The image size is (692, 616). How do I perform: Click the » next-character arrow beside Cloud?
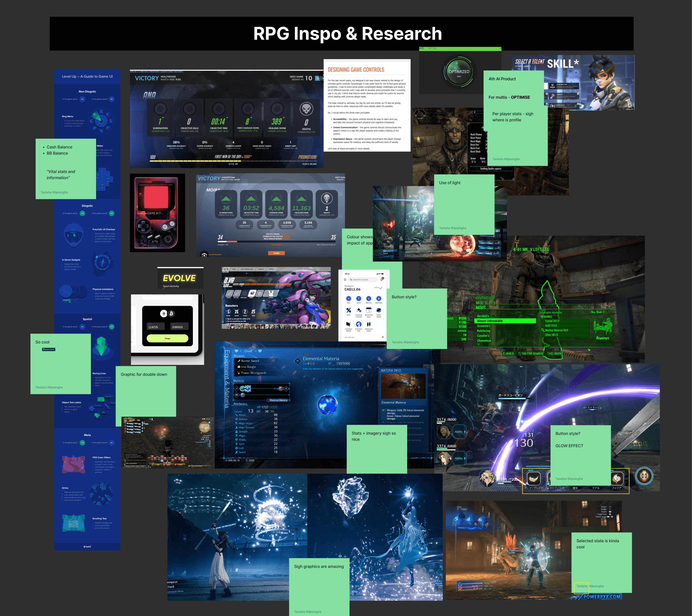pos(256,351)
